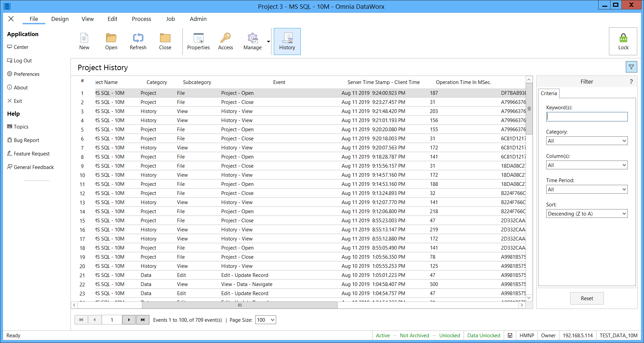Select the File menu tab
Screen dimensions: 644x343
(34, 19)
